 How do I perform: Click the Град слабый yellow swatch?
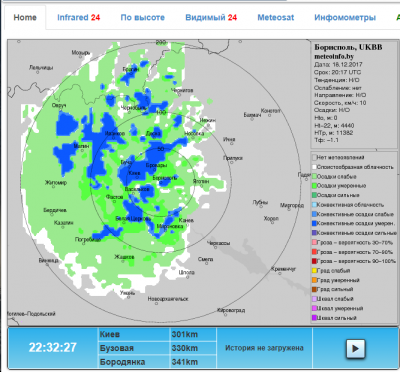(x=314, y=271)
